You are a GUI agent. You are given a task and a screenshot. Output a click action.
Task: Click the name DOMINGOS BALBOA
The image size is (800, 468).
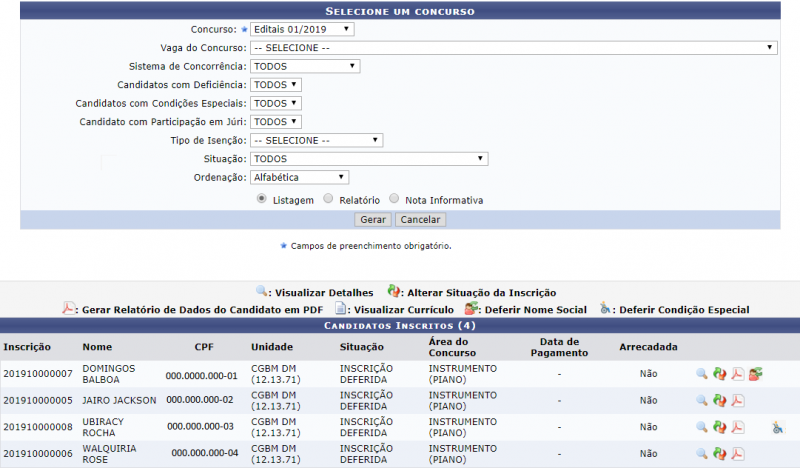point(109,374)
